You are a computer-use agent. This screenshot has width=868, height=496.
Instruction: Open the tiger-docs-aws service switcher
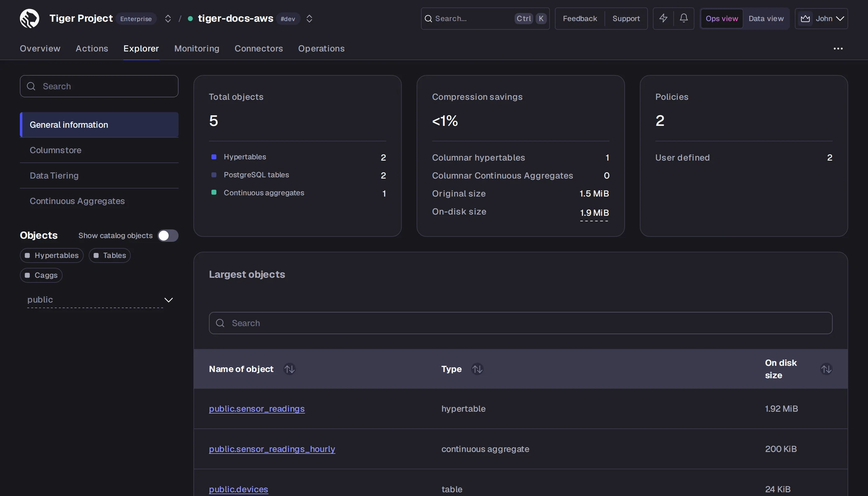coord(309,18)
